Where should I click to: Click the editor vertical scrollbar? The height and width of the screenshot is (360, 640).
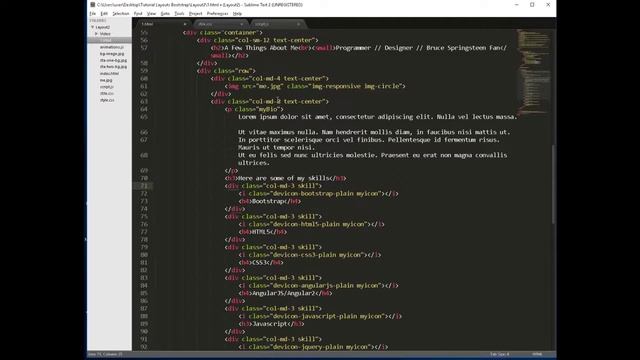click(x=553, y=184)
